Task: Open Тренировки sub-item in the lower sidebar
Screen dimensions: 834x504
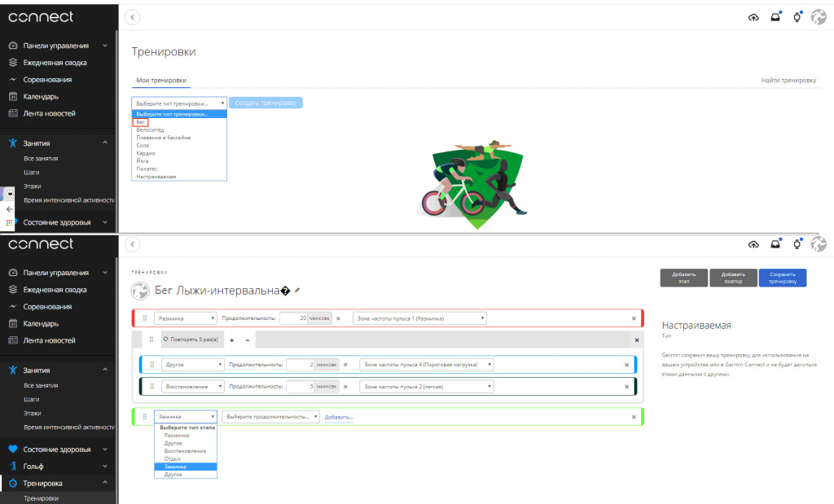Action: 41,498
